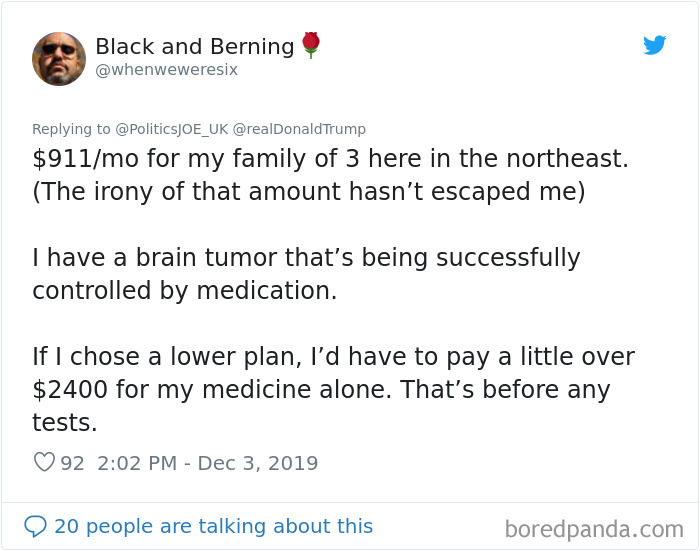Screen dimensions: 700x551
Task: Like the tweet with heart icon
Action: pos(44,462)
